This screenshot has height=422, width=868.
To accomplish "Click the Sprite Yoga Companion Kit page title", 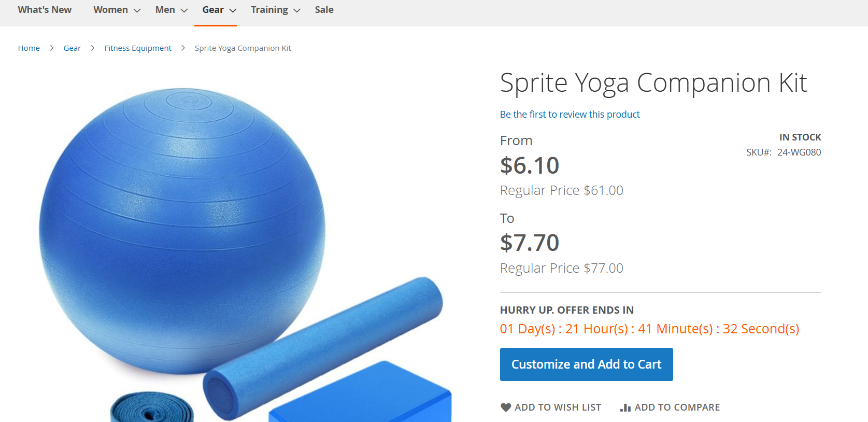I will [653, 83].
